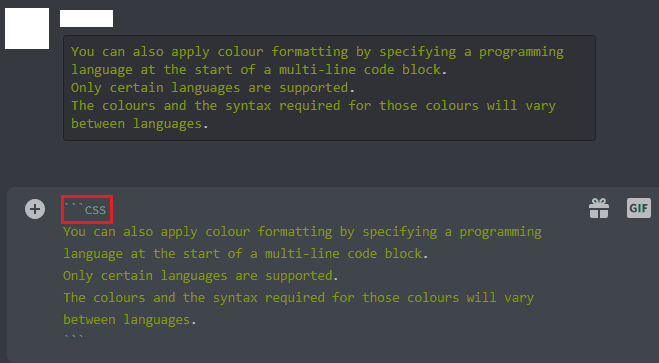Click empty chat area between the message and the input
Image resolution: width=659 pixels, height=363 pixels.
click(330, 164)
